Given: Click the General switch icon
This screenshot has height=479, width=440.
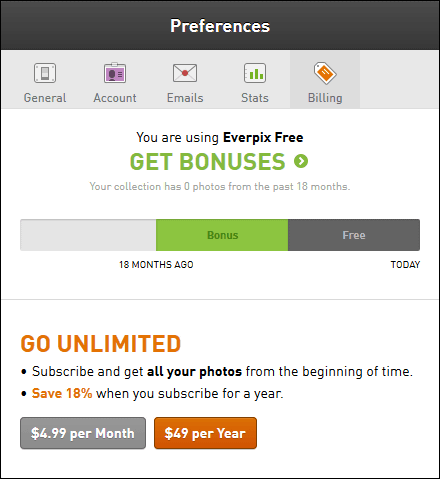Looking at the screenshot, I should [x=45, y=73].
